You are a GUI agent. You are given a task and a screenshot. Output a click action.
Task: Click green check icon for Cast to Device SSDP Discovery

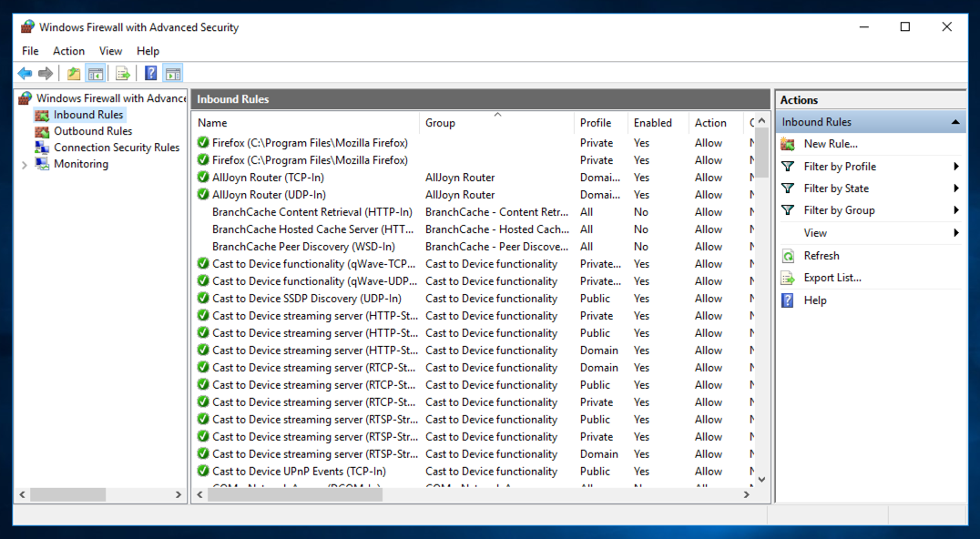tap(203, 299)
